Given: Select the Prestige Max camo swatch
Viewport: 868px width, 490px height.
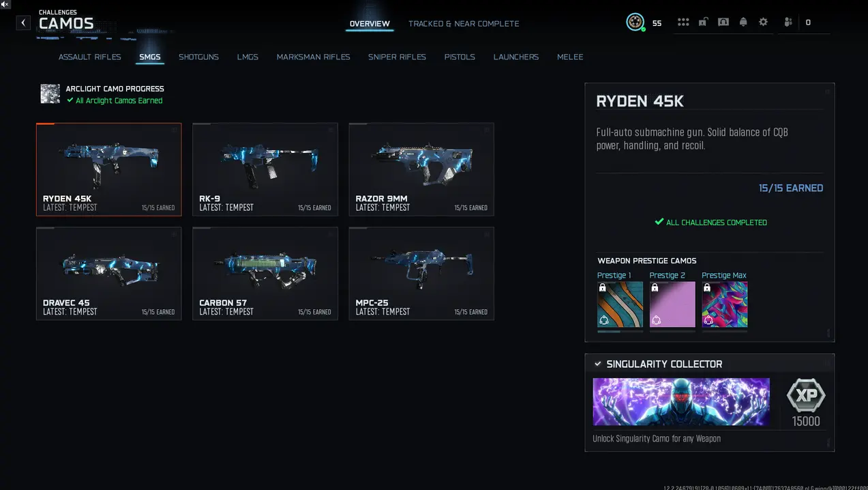Looking at the screenshot, I should (724, 302).
